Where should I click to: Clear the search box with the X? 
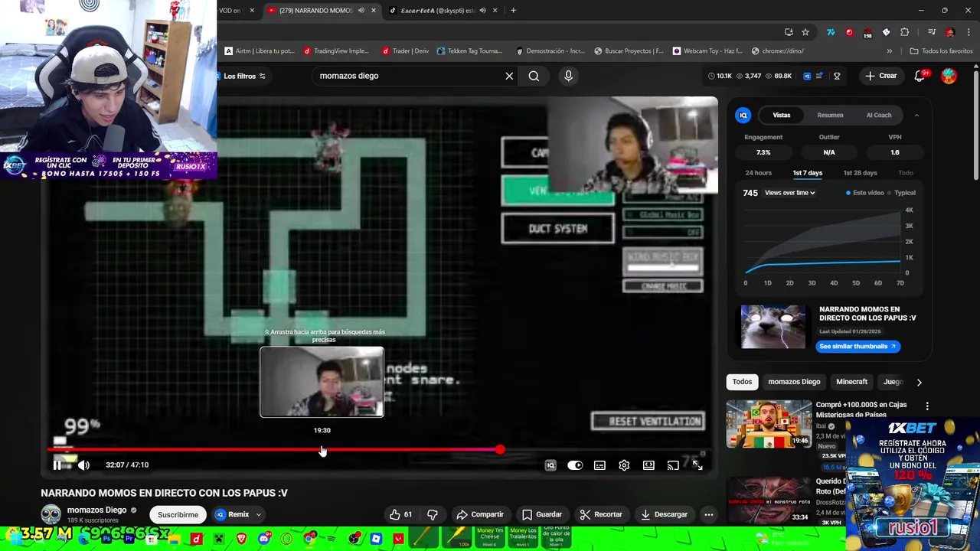pyautogui.click(x=509, y=76)
